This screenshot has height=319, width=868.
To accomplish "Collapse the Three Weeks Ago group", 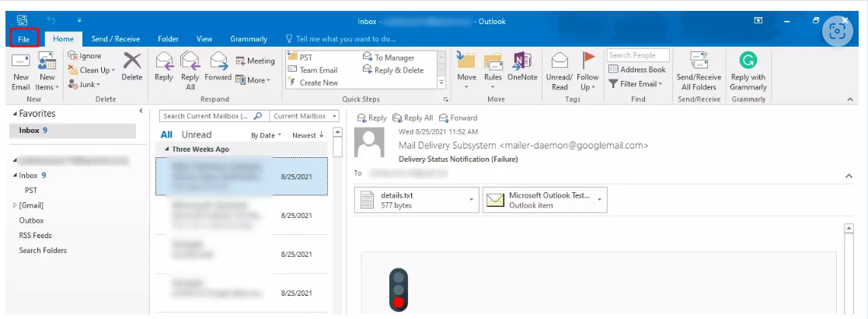I will click(167, 149).
